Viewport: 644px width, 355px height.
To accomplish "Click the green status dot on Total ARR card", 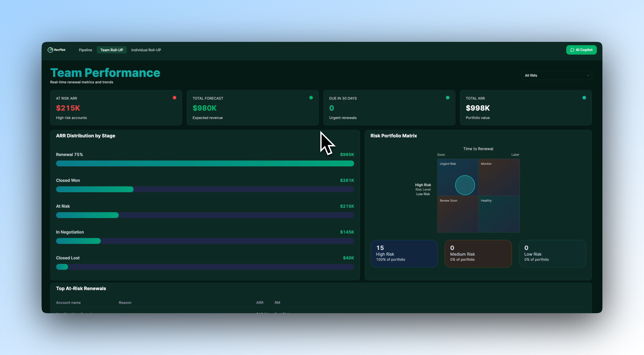I will 584,97.
